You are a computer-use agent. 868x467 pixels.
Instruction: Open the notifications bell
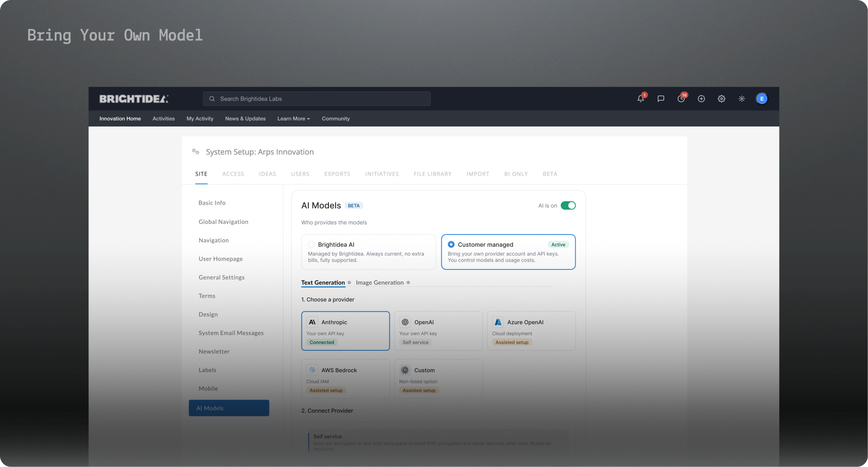pyautogui.click(x=641, y=99)
